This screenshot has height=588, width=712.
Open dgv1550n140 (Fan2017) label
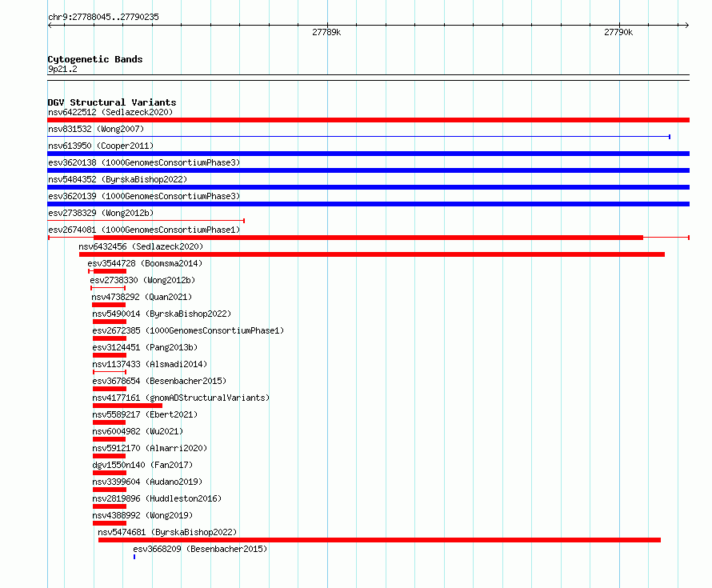142,465
